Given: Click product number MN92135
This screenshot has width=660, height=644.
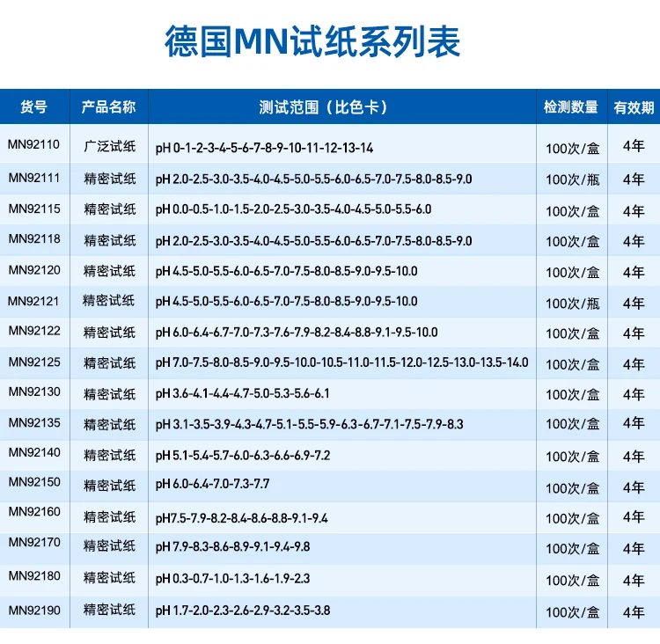Looking at the screenshot, I should 34,422.
